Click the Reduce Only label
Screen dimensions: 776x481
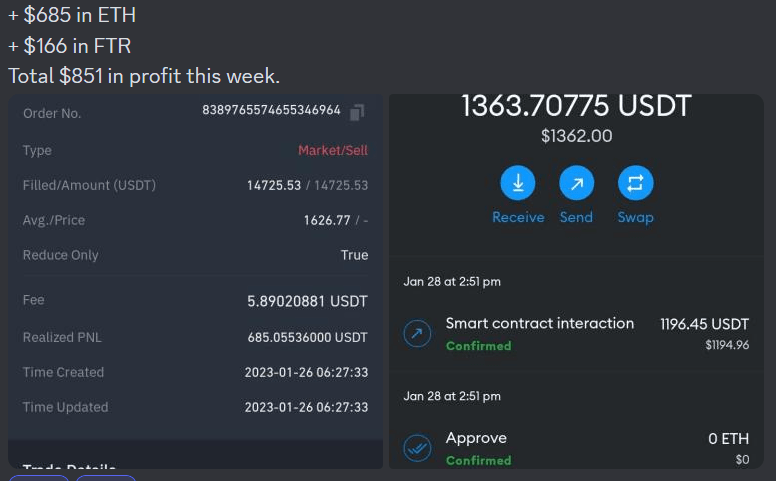(60, 255)
